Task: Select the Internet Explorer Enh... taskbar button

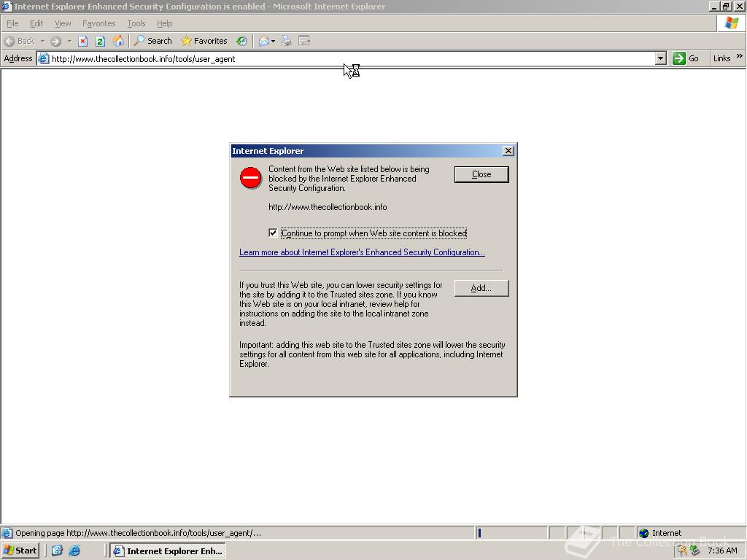Action: pos(169,551)
